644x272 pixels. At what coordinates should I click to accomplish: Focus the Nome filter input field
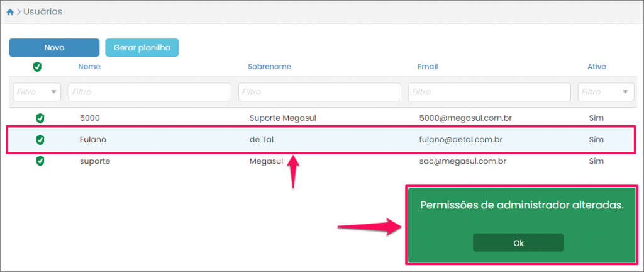(150, 92)
